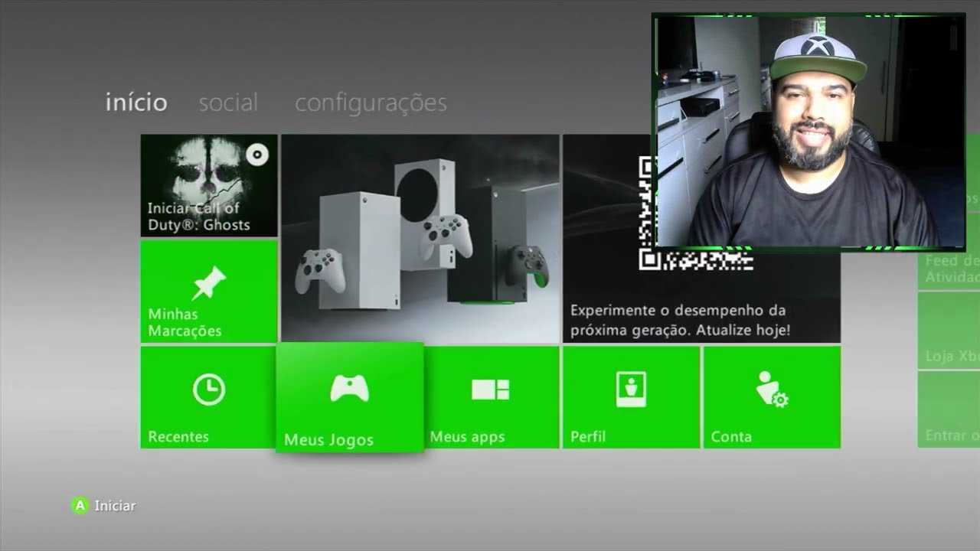The height and width of the screenshot is (551, 980).
Task: Select the Entrar tile at right edge
Action: tap(949, 409)
